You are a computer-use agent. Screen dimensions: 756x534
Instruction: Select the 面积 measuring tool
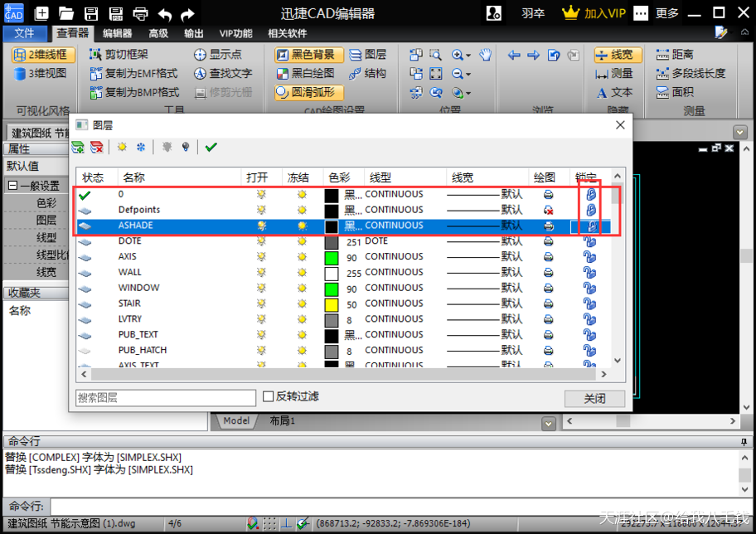pos(675,92)
